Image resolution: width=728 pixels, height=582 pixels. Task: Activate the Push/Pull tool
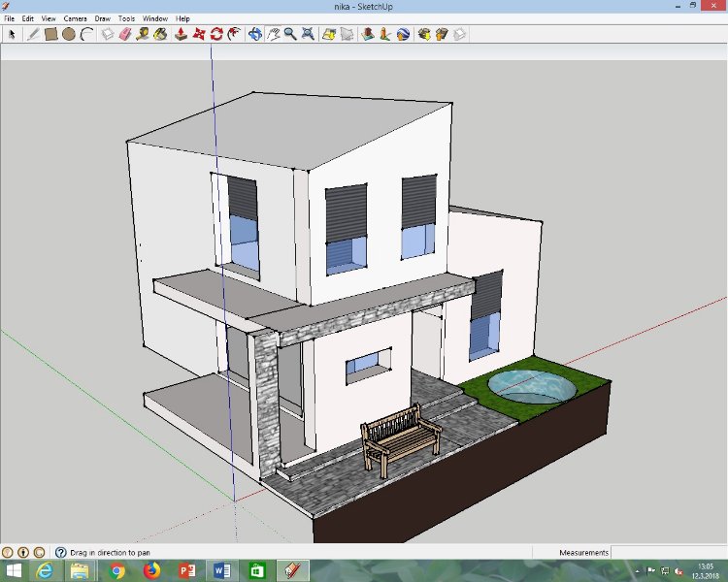181,34
